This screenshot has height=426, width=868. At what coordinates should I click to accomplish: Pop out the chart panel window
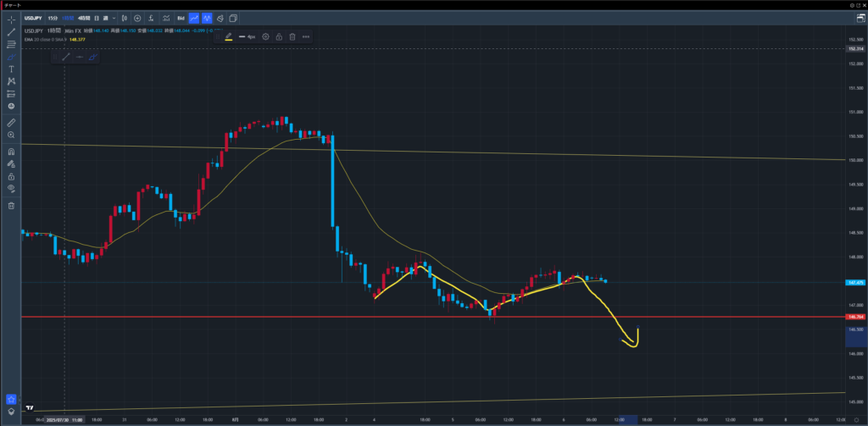click(858, 5)
